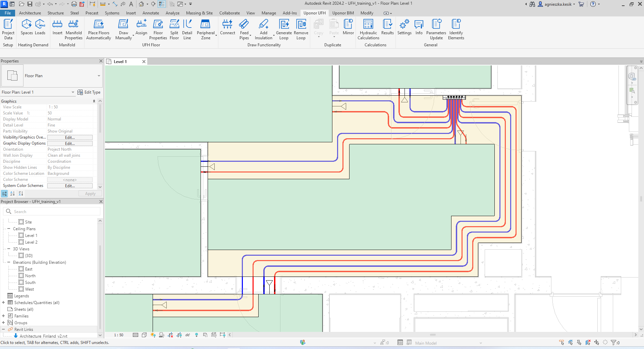Collapse the Elevations (Building Elevation) node

point(9,262)
